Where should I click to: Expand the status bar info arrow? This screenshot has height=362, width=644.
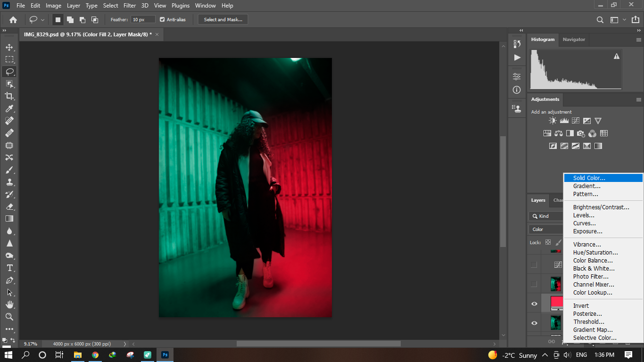[x=124, y=344]
